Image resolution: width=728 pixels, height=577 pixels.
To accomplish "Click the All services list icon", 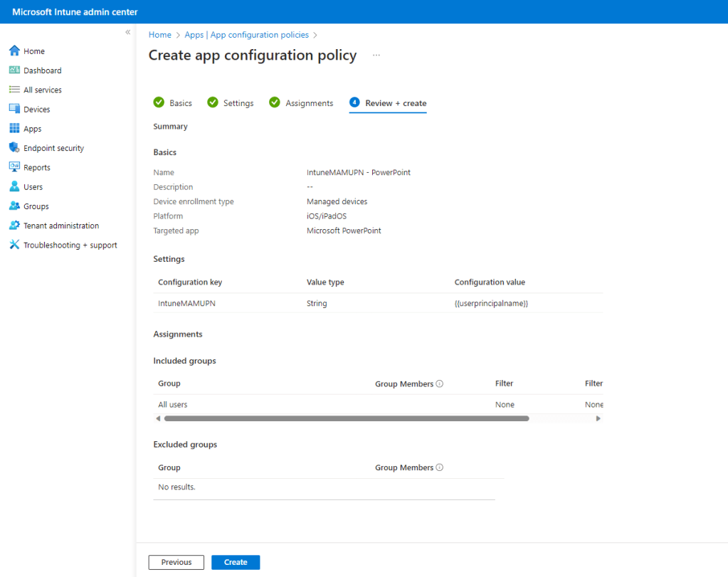I will (x=14, y=90).
